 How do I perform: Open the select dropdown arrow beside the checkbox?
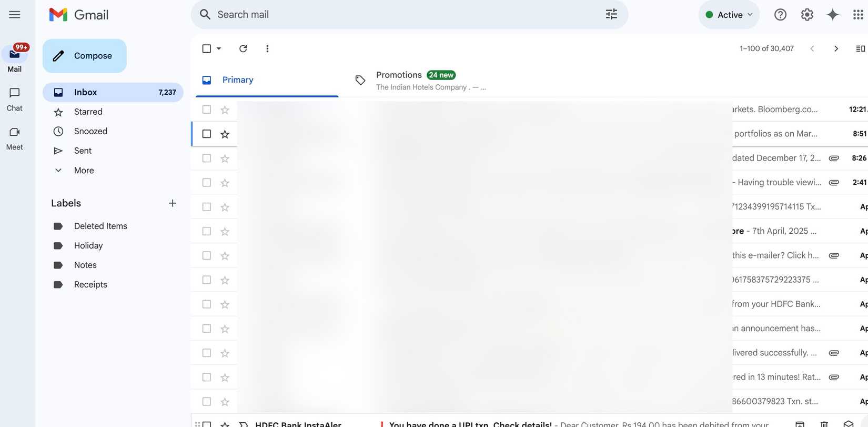point(219,48)
